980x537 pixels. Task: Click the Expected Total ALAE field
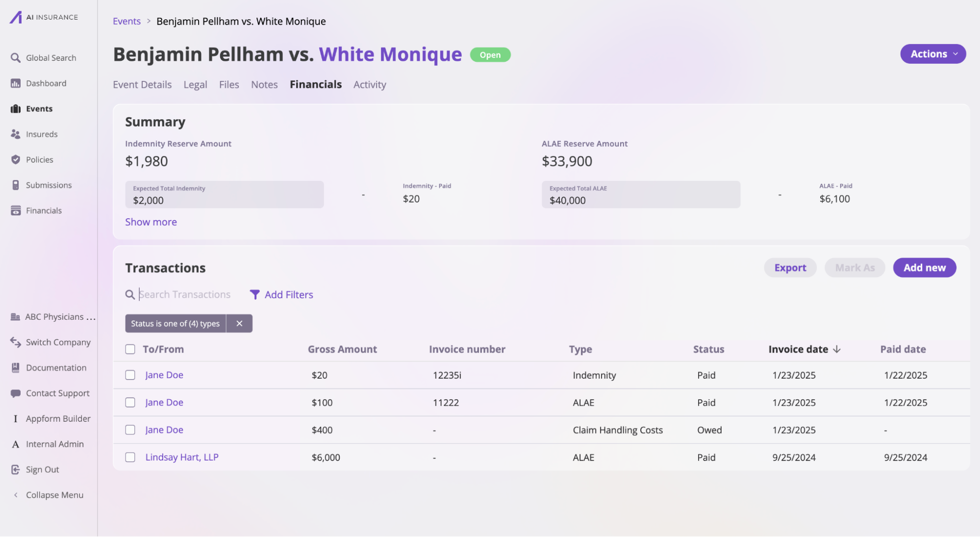(x=641, y=195)
